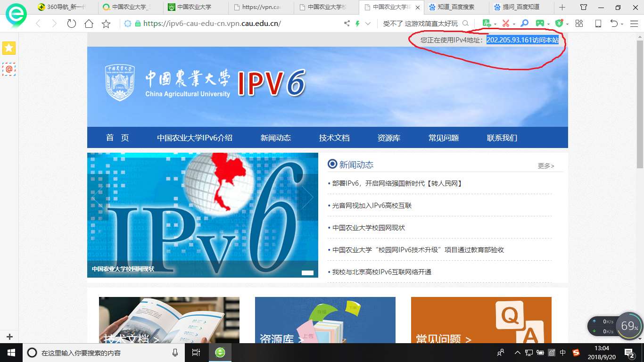Open 中国农业大学IPv6介绍 menu item
The height and width of the screenshot is (362, 644).
click(x=195, y=138)
